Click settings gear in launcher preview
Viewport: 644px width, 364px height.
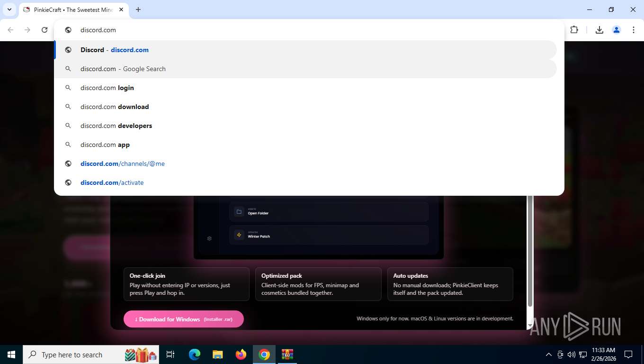(209, 238)
